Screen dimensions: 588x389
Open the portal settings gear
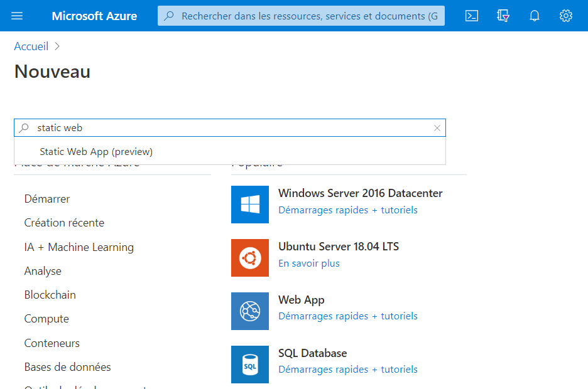tap(566, 16)
